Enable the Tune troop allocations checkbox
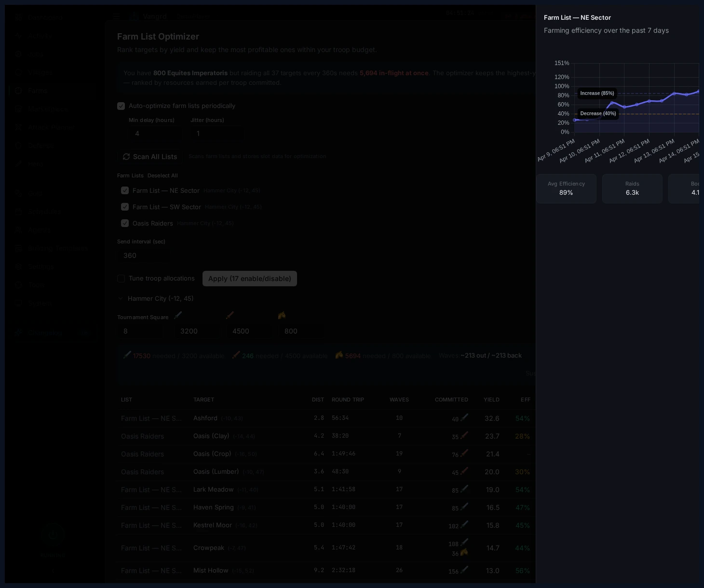 coord(121,279)
